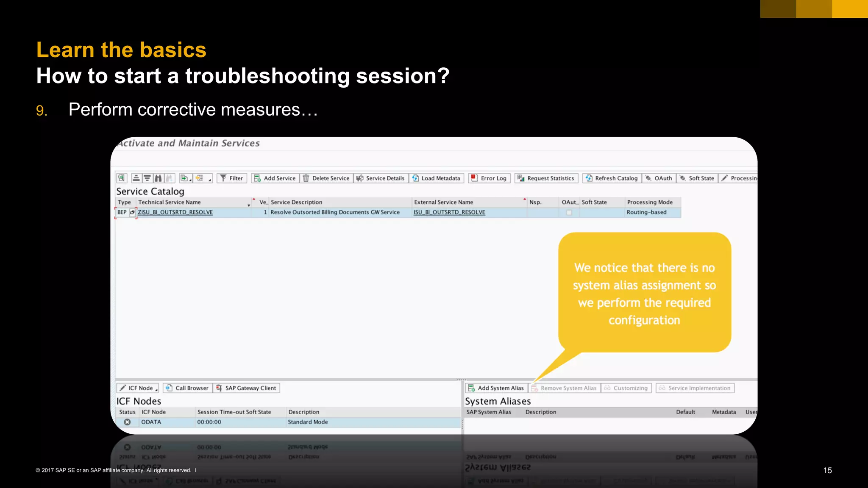
Task: Click Refresh Catalog
Action: click(x=612, y=178)
